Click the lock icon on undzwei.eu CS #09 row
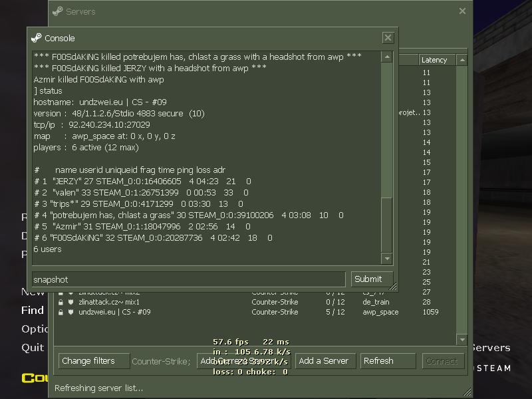 point(61,312)
